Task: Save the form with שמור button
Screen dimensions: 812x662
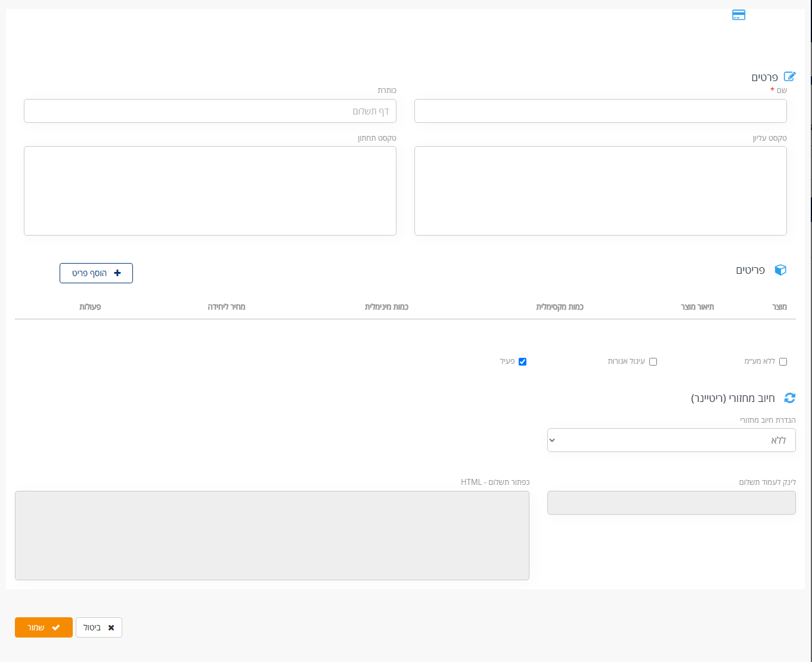Action: [44, 627]
